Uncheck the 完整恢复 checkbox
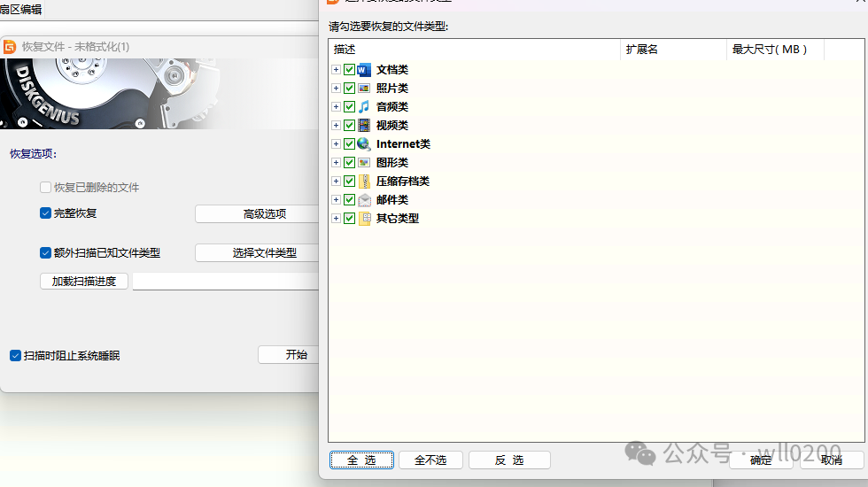 pos(46,213)
